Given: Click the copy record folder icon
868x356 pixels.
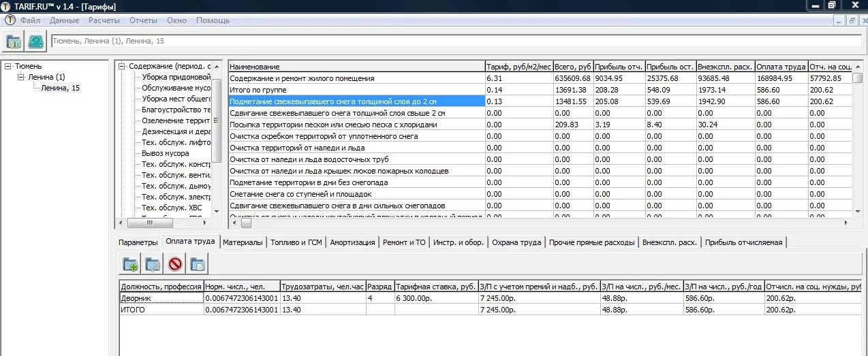Looking at the screenshot, I should pyautogui.click(x=198, y=264).
